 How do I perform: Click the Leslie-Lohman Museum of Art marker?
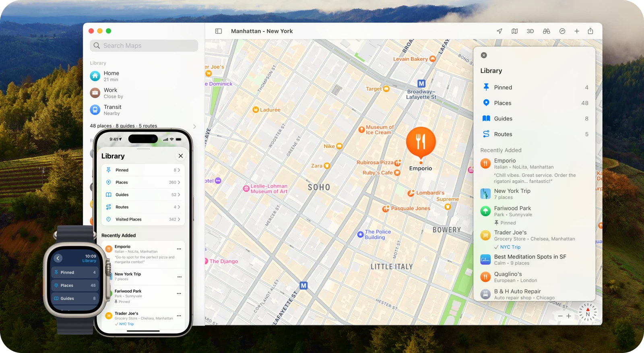click(246, 188)
